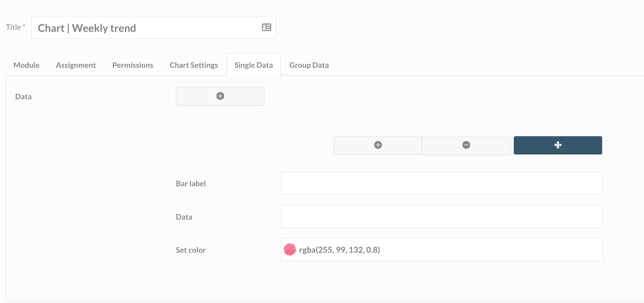Focus the Bar label input field
This screenshot has width=644, height=303.
click(441, 183)
